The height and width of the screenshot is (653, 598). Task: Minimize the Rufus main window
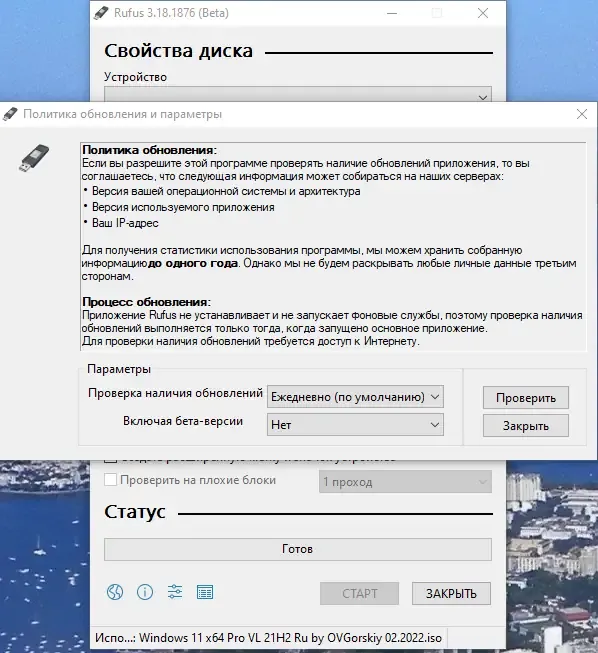coord(392,13)
